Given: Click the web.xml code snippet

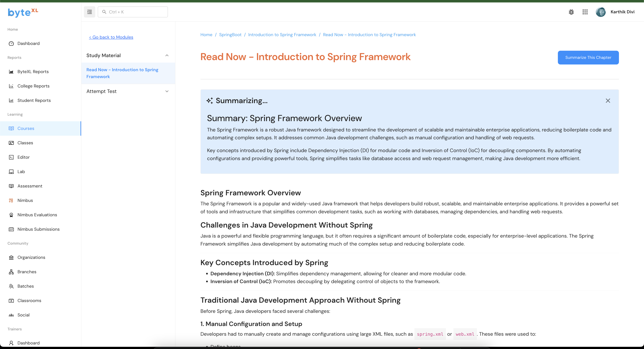Looking at the screenshot, I should tap(465, 334).
